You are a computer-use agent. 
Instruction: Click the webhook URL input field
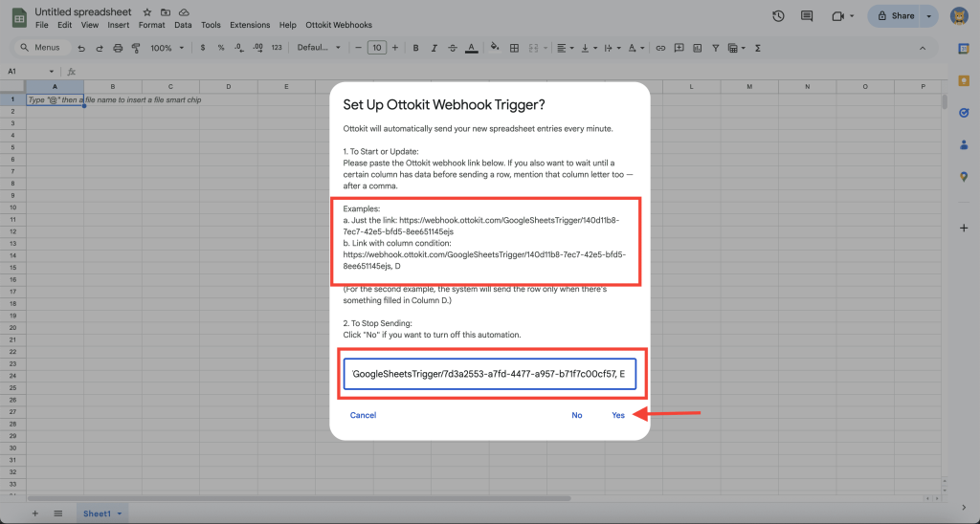click(488, 374)
